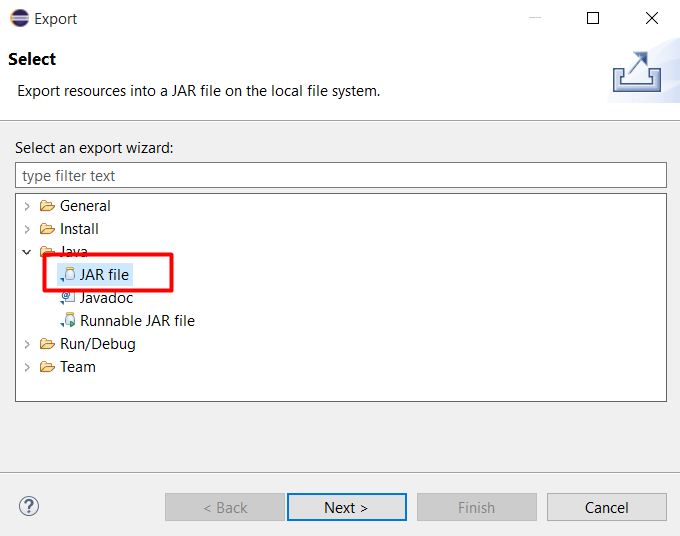Click the filter text input field
Viewport: 680px width, 536px height.
tap(340, 175)
